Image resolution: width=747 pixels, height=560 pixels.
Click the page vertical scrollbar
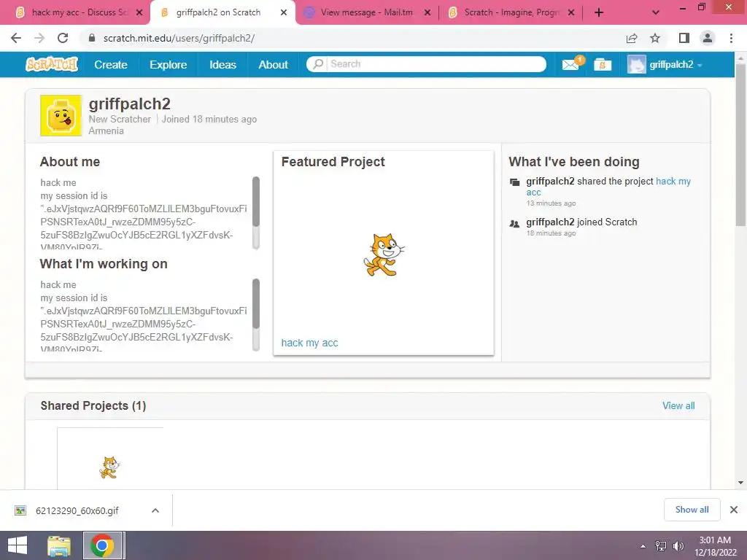(x=740, y=145)
